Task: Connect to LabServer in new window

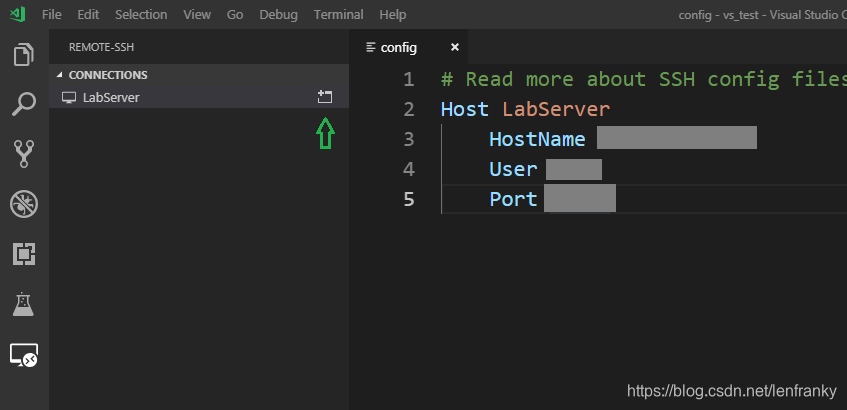Action: 325,97
